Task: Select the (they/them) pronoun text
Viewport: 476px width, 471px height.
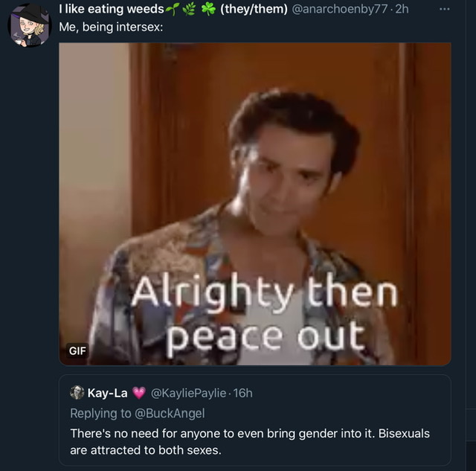Action: coord(254,10)
